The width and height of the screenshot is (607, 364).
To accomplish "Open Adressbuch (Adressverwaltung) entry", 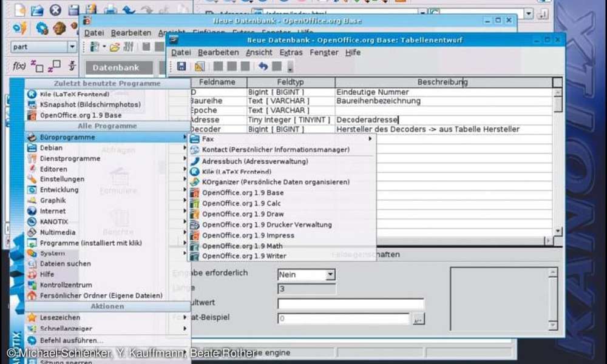I will pyautogui.click(x=254, y=161).
